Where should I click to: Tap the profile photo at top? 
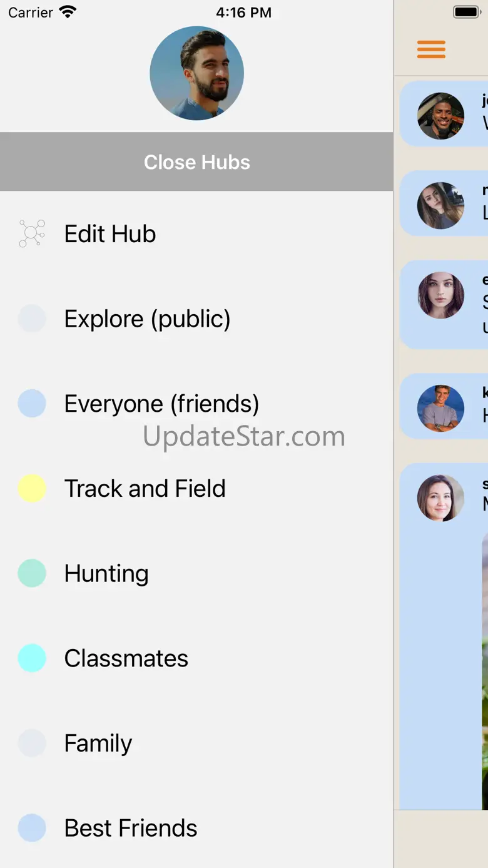(x=196, y=73)
